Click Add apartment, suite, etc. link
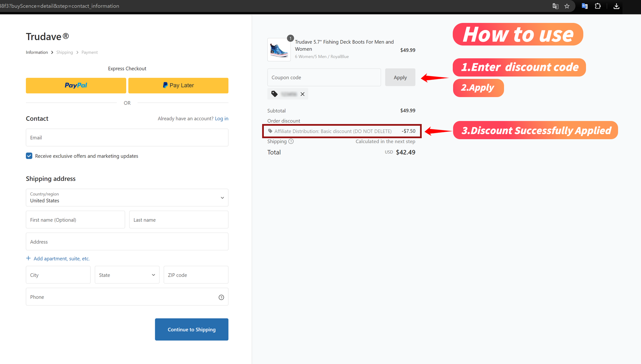The height and width of the screenshot is (364, 641). coord(61,259)
